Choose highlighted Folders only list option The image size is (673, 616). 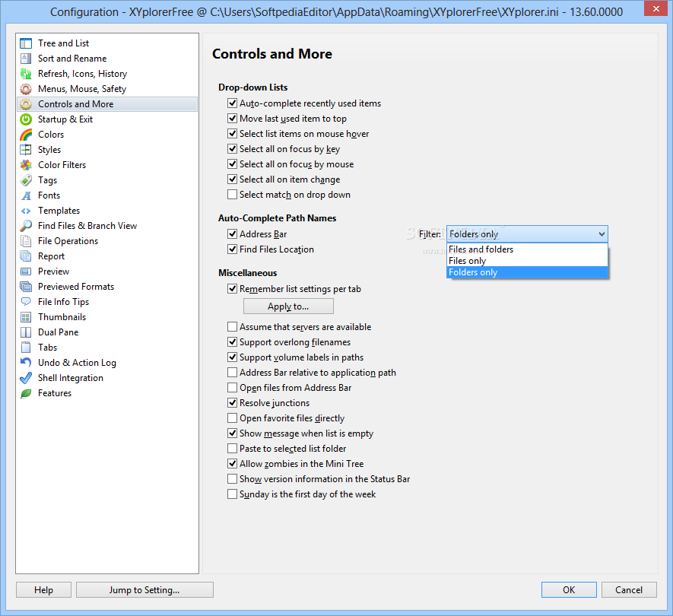527,272
